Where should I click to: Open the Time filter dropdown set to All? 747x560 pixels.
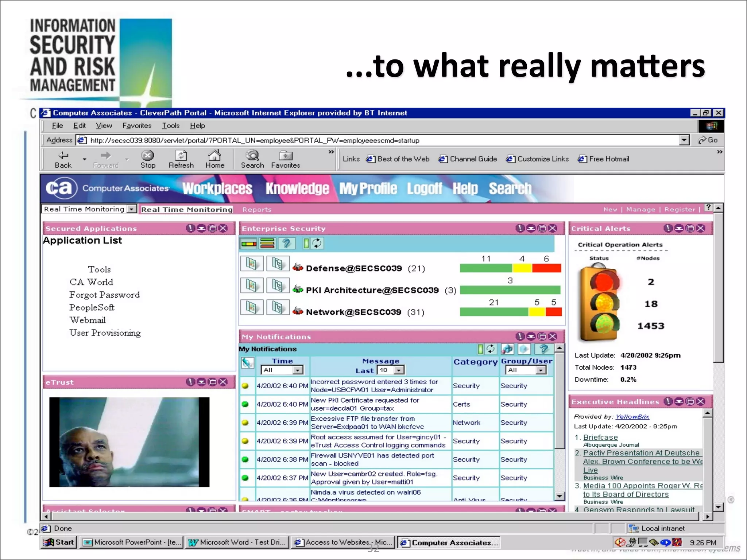pyautogui.click(x=298, y=370)
